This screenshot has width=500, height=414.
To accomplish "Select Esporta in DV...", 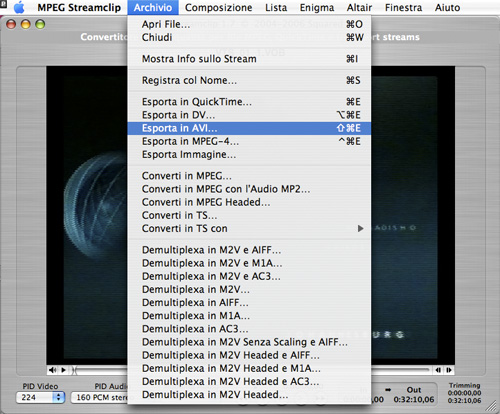I will click(249, 115).
